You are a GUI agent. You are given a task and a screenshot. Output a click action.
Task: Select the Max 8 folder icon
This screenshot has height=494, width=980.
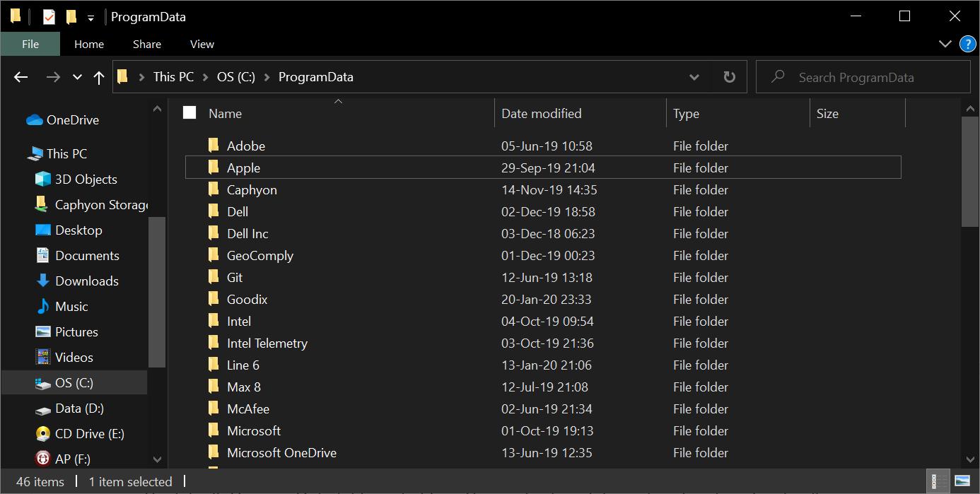point(214,387)
